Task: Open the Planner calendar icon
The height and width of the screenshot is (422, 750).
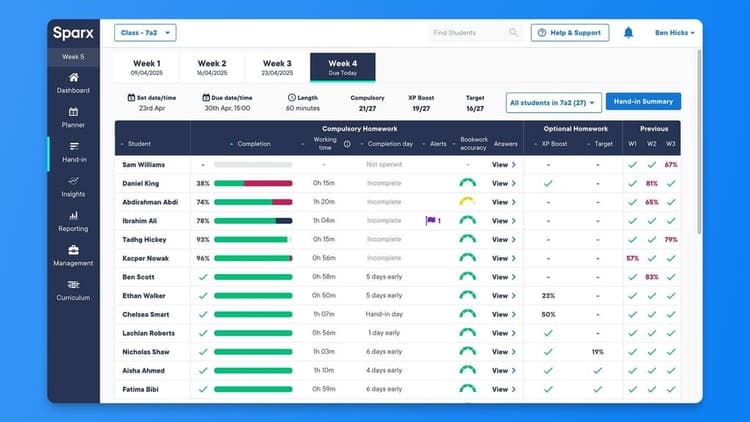Action: coord(73,112)
